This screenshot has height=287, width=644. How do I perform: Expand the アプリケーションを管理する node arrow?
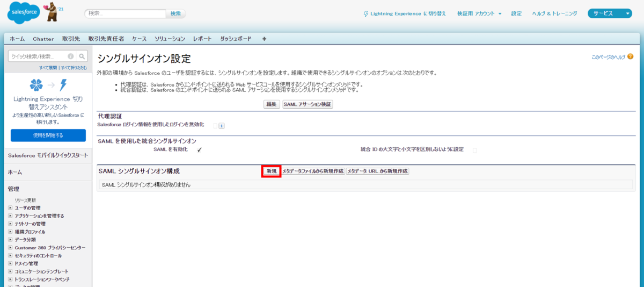tap(10, 216)
